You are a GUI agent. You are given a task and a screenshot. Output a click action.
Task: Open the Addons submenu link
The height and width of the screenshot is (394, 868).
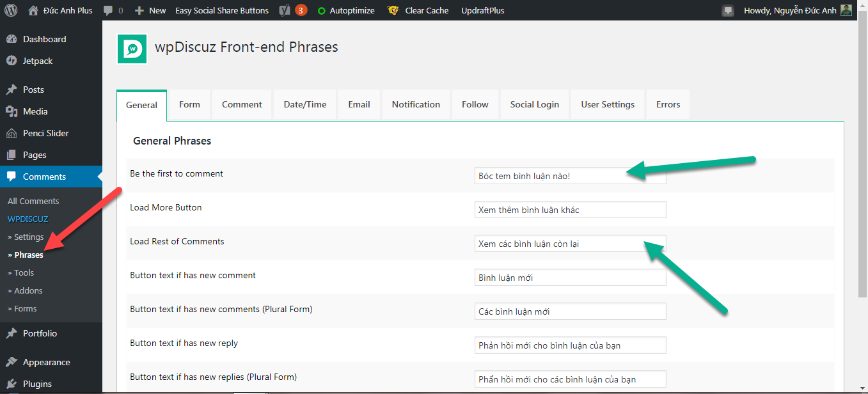tap(28, 290)
